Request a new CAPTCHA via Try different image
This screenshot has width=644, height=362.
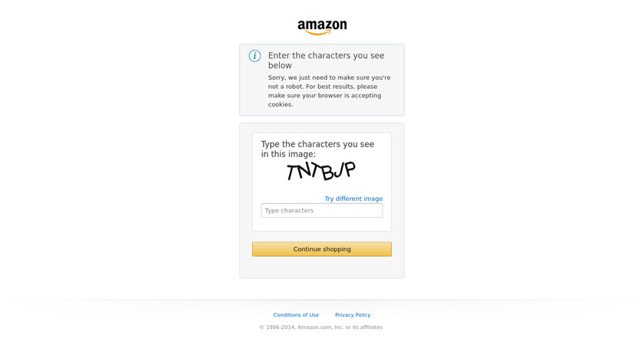tap(353, 199)
